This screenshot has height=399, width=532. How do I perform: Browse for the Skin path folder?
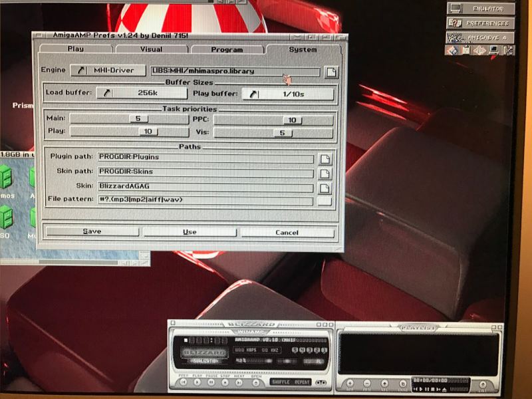(325, 174)
